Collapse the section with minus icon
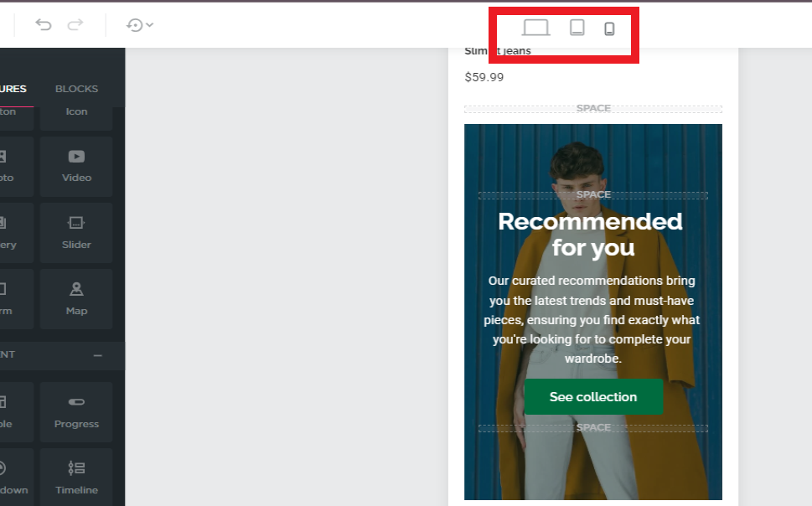812x506 pixels. pos(98,355)
